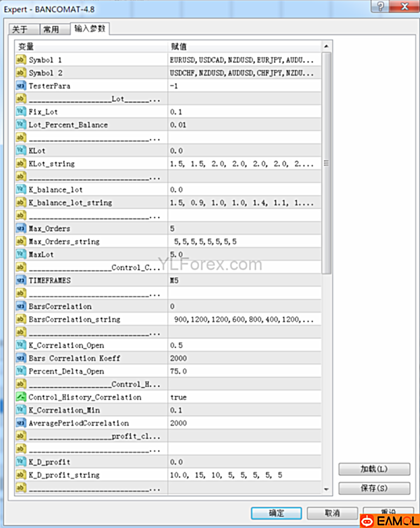The image size is (420, 528).
Task: Click the icon beside K_Correlation_Open
Action: click(x=21, y=345)
